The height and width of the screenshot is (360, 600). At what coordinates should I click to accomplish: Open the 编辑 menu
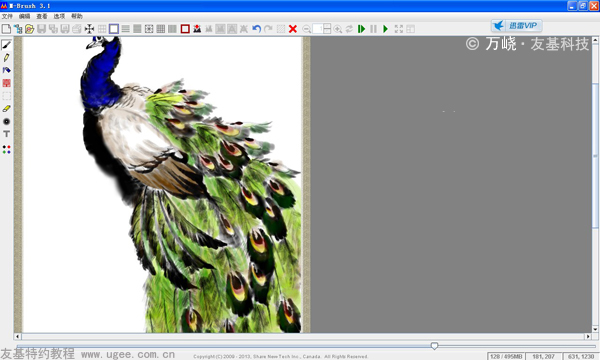point(24,16)
